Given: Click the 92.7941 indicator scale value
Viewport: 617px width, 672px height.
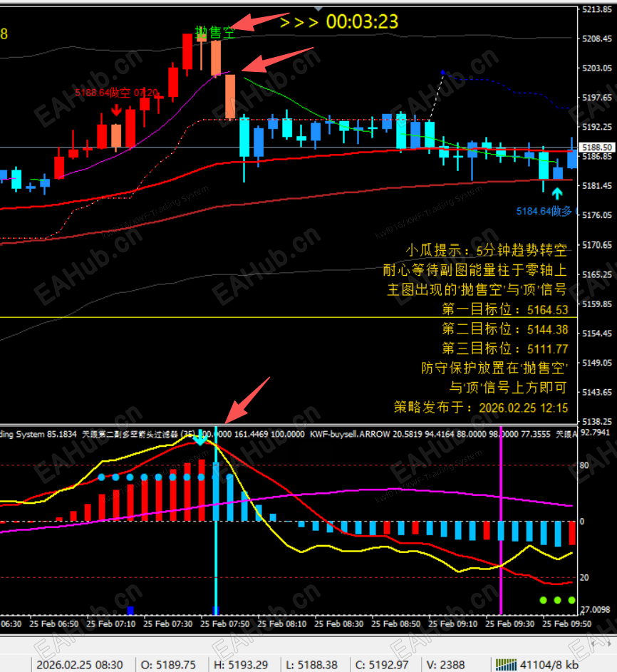Looking at the screenshot, I should (595, 433).
